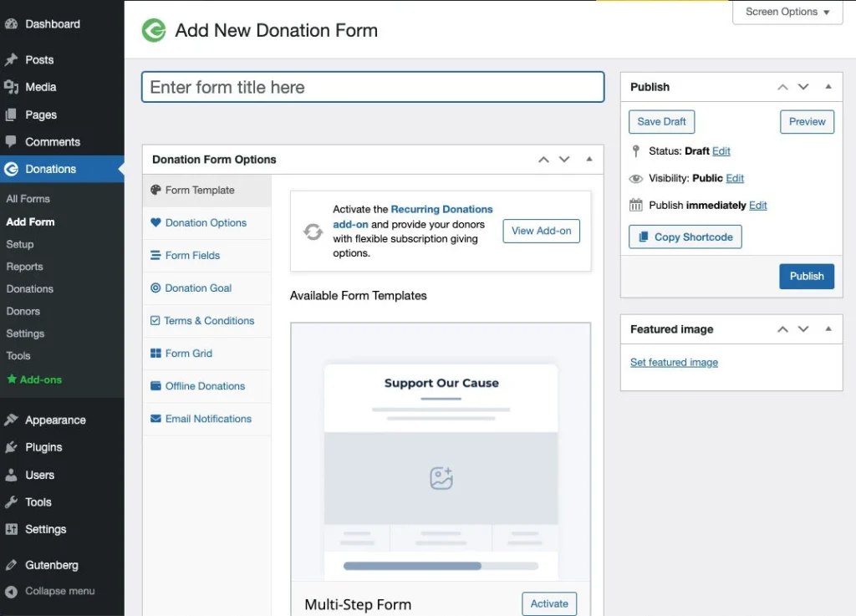Screen dimensions: 856x616
Task: Click the Tools wrench icon
Action: click(11, 502)
